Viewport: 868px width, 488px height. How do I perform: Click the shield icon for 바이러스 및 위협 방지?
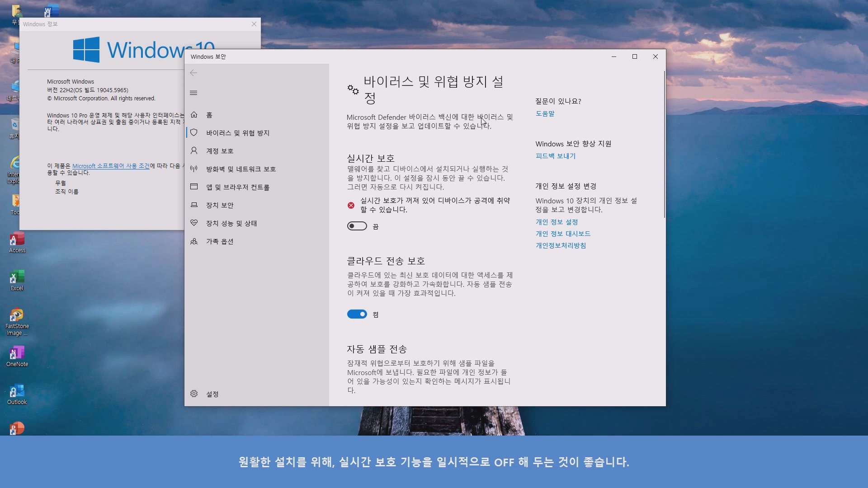click(194, 132)
